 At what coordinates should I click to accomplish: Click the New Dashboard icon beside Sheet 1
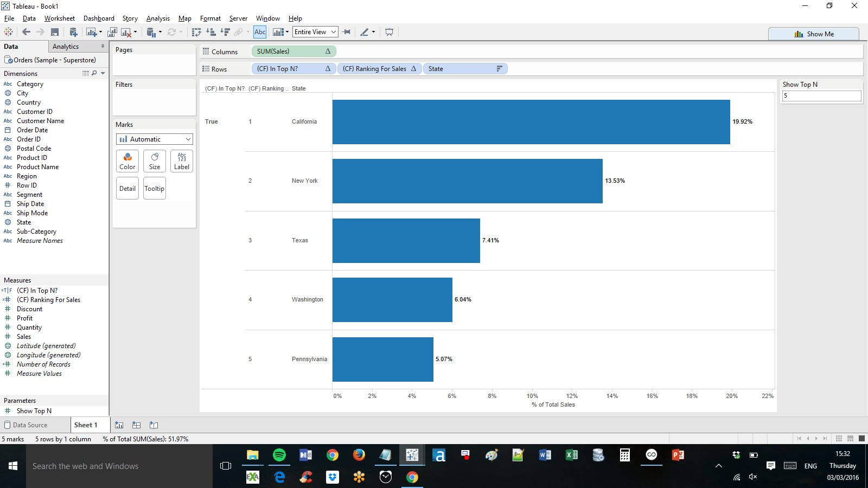[136, 425]
